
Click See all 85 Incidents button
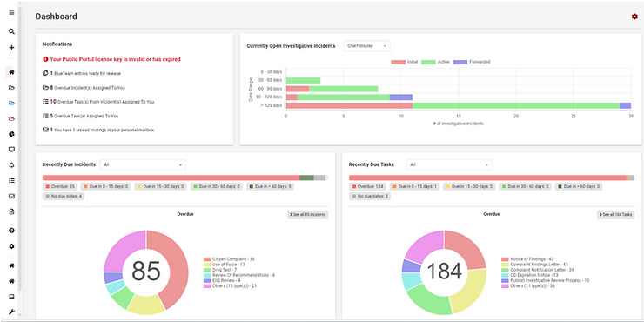pyautogui.click(x=307, y=215)
